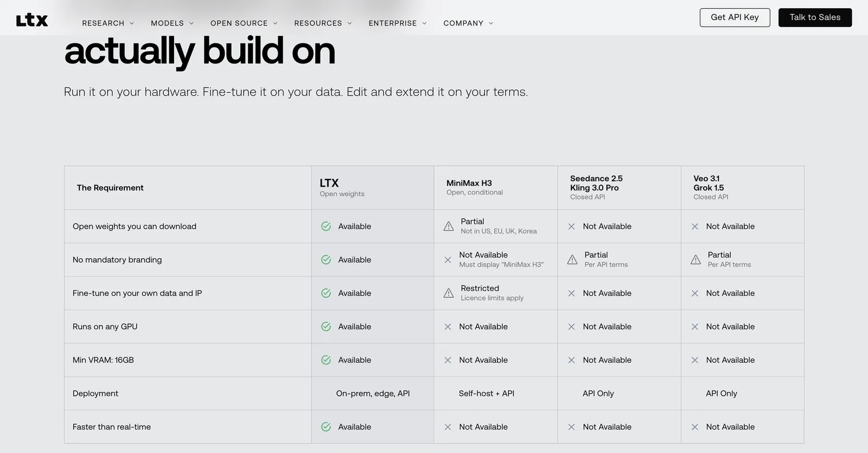This screenshot has width=868, height=453.
Task: Click X icon in Seedance Min VRAM cell
Action: click(571, 360)
